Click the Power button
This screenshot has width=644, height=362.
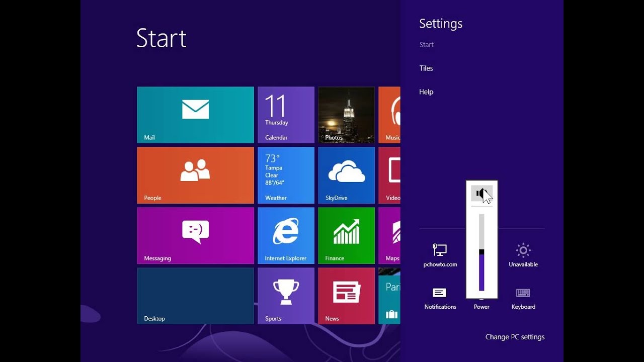pyautogui.click(x=481, y=306)
